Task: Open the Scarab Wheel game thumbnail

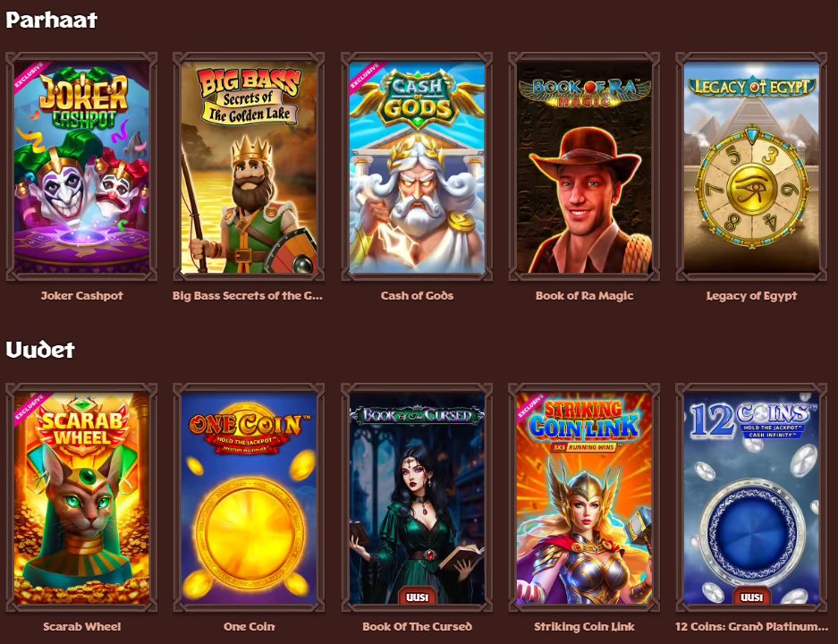Action: tap(81, 498)
